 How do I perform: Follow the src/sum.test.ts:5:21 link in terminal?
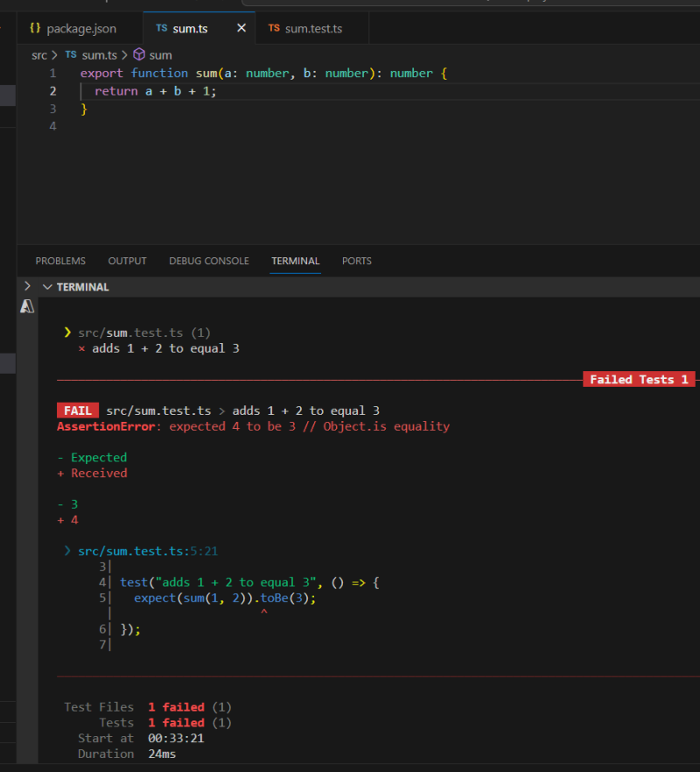pos(147,551)
